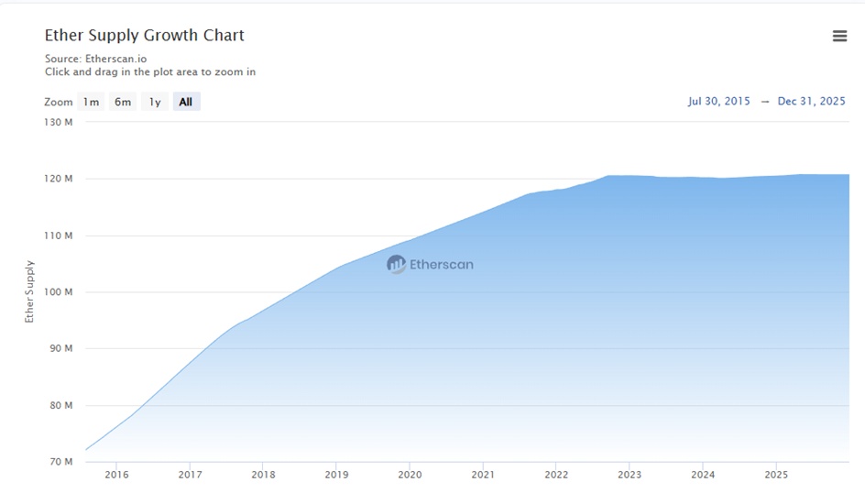
Task: Click the 2023 x-axis label
Action: tap(630, 475)
